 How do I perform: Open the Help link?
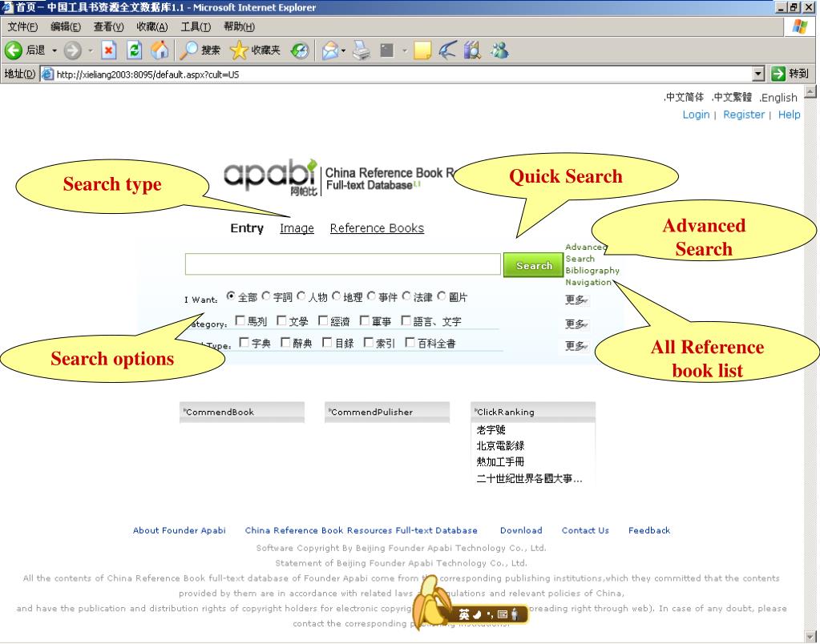point(790,115)
